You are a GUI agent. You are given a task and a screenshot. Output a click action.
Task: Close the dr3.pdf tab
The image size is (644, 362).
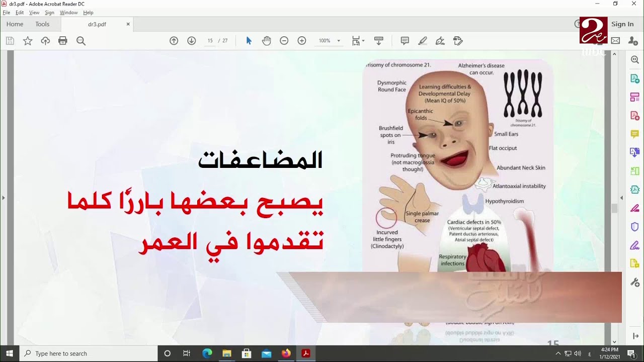tap(128, 24)
